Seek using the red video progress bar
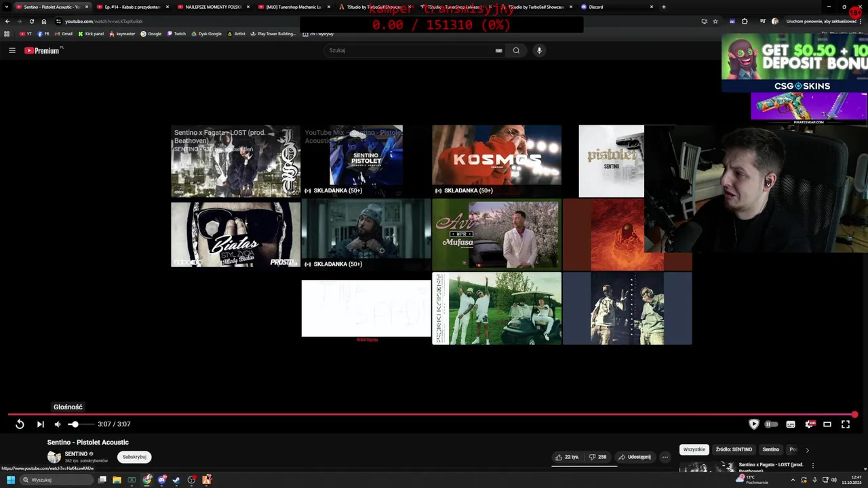 coord(431,414)
